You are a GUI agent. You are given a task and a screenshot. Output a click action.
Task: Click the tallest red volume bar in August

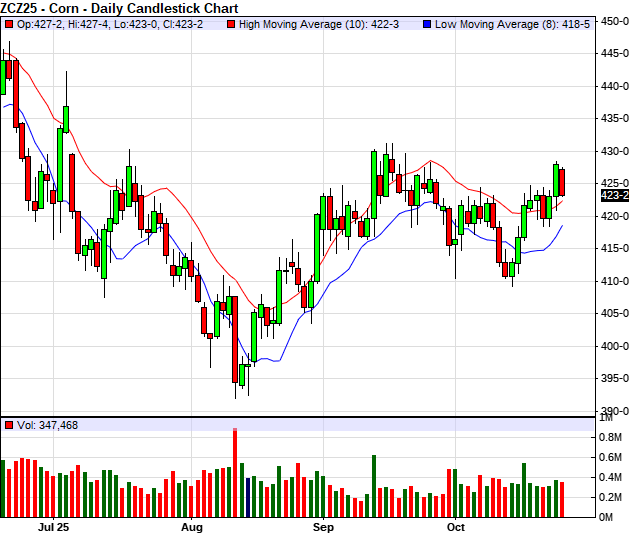tap(235, 472)
